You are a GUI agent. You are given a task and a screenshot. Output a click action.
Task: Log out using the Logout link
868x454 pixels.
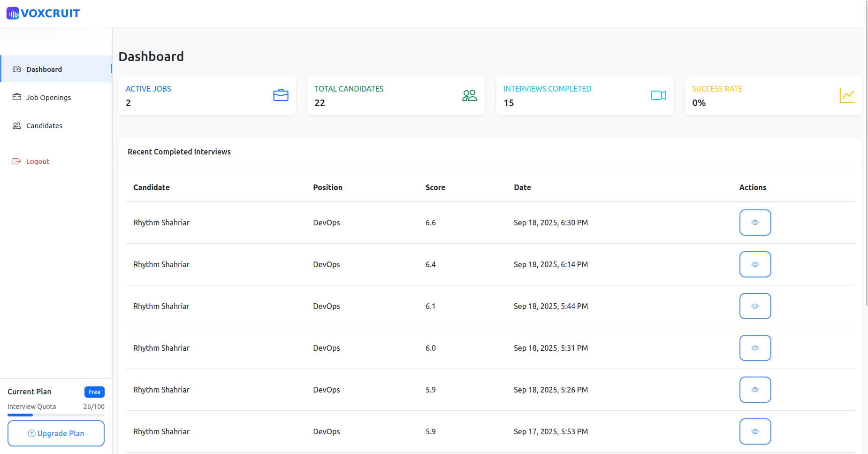coord(38,161)
